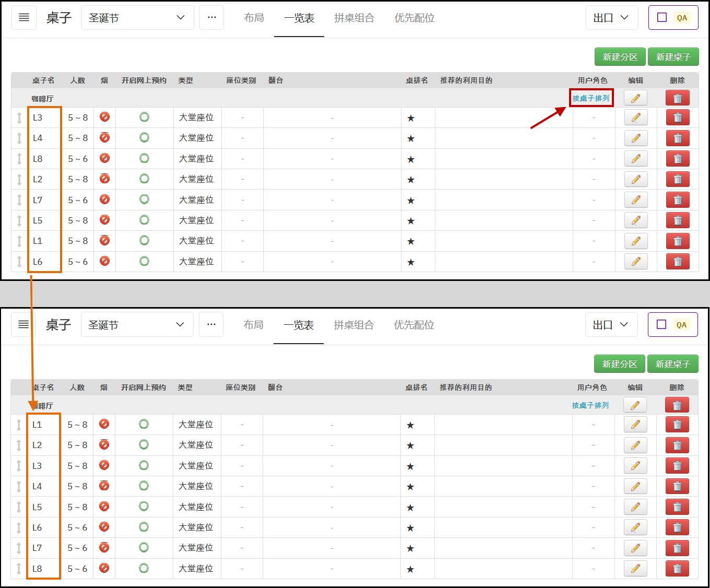Edit table L8 in the upper panel
The height and width of the screenshot is (588, 710).
pyautogui.click(x=636, y=159)
